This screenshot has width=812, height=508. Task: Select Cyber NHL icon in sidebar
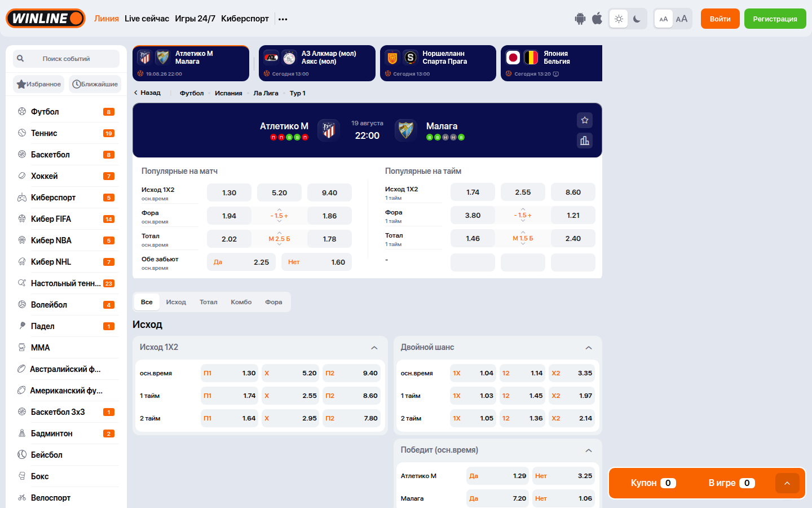click(22, 261)
